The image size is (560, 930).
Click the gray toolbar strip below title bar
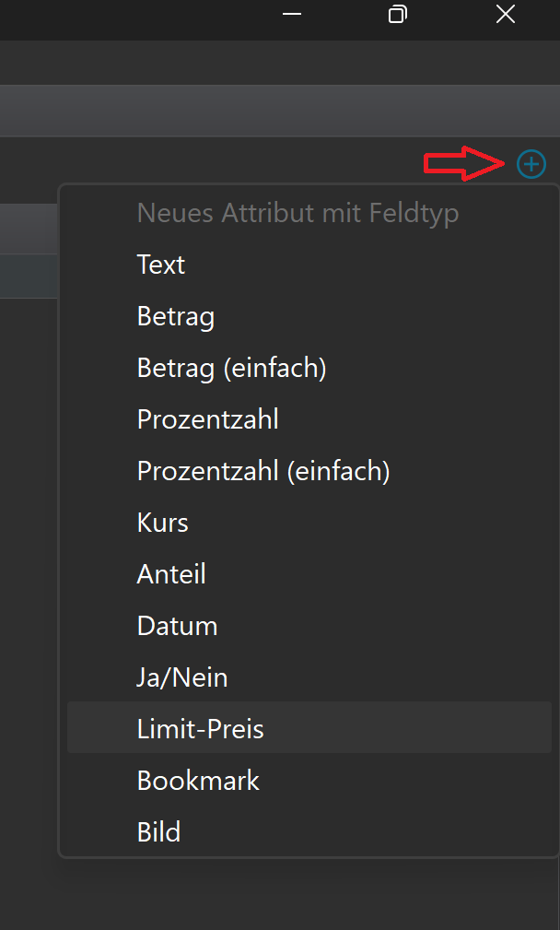(276, 111)
